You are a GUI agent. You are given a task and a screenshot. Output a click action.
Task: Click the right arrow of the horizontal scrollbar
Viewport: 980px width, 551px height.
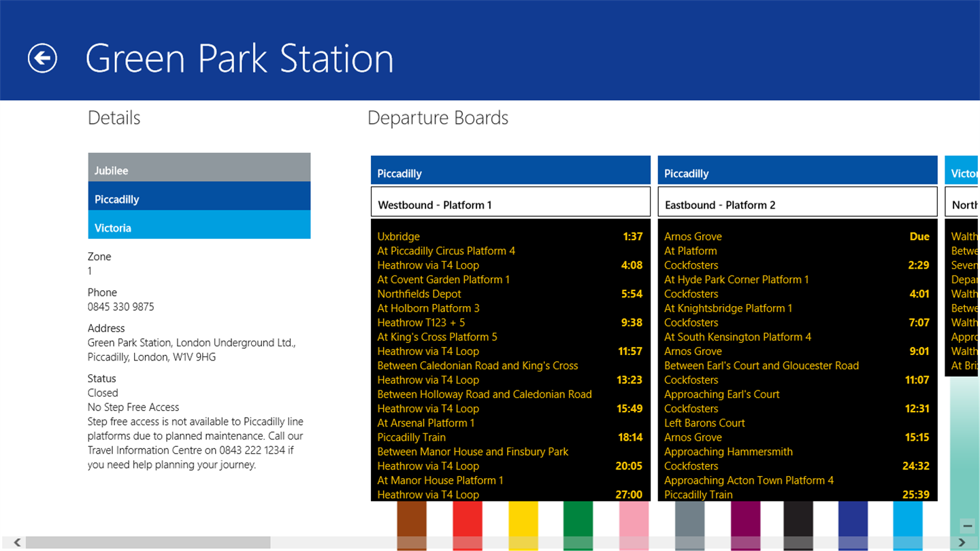point(962,542)
